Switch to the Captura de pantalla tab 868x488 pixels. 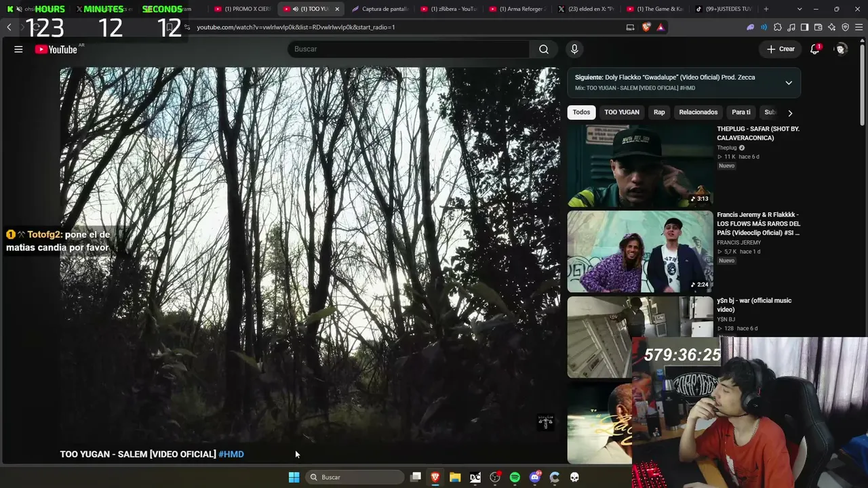click(x=380, y=9)
